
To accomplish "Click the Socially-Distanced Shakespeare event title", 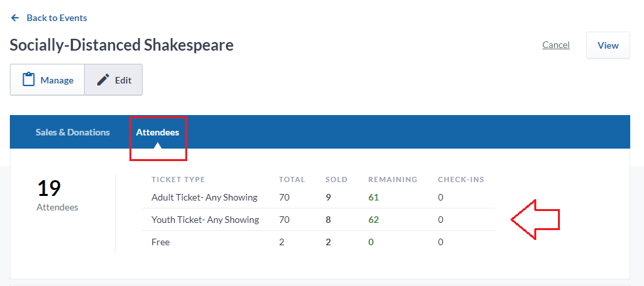I will (122, 45).
